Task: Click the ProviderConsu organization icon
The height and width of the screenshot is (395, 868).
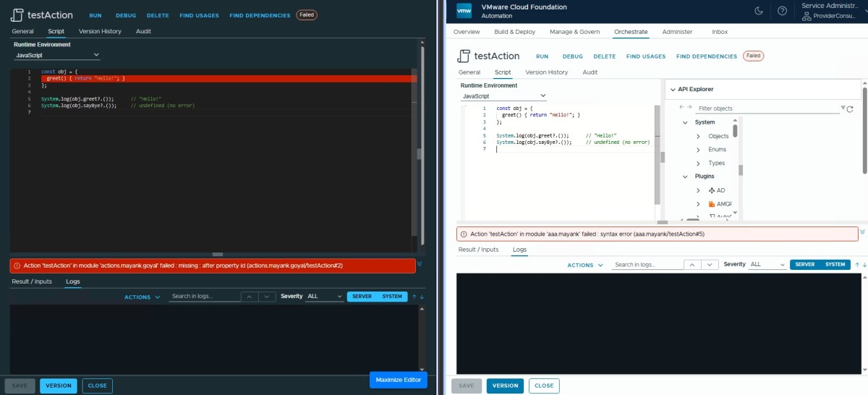Action: coord(807,16)
